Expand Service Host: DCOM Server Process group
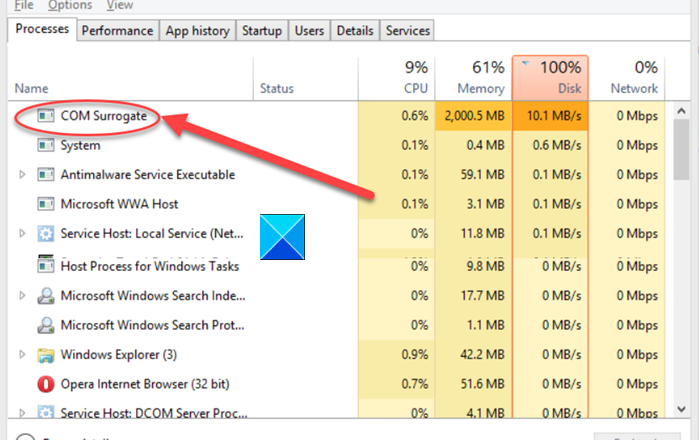Image resolution: width=699 pixels, height=440 pixels. (x=22, y=413)
